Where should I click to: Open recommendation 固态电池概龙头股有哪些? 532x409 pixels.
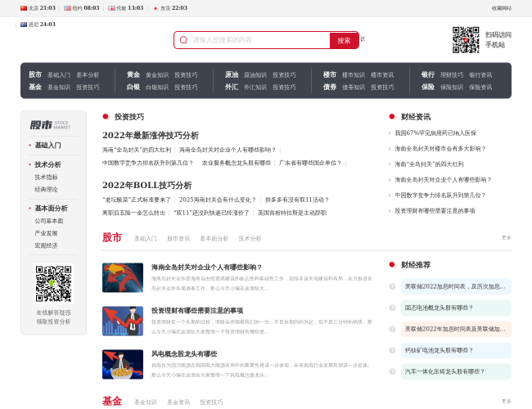pyautogui.click(x=456, y=308)
